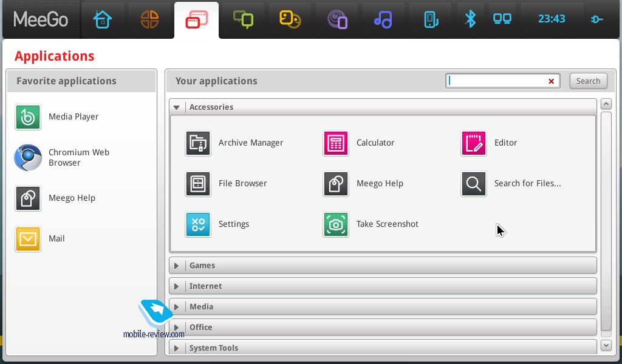
Task: Click the "Favorite applications" heading
Action: coord(66,81)
